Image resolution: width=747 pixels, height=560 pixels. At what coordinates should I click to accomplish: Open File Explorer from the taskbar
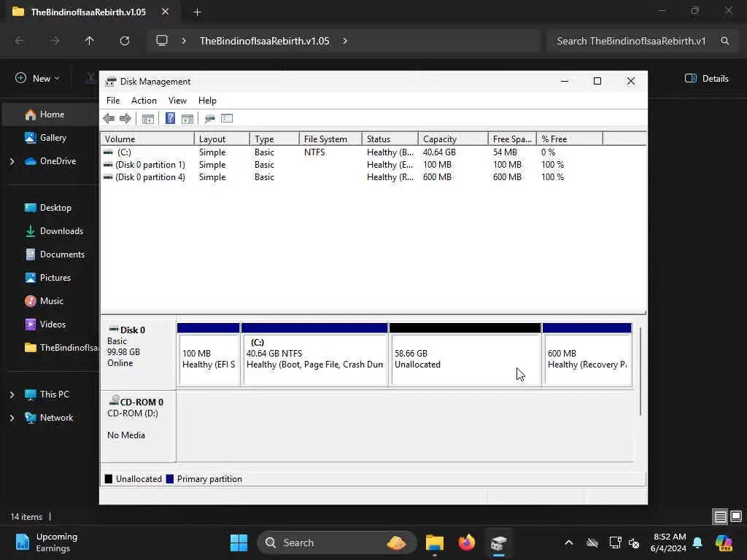pos(435,542)
